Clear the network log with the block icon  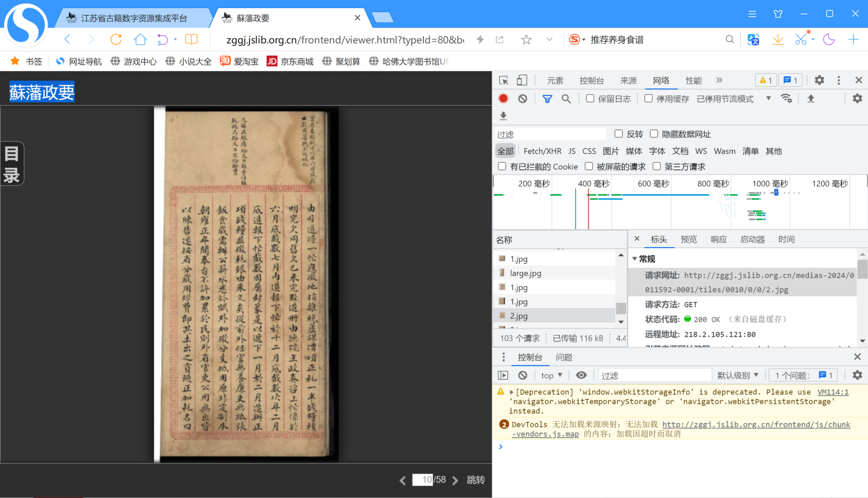coord(523,99)
